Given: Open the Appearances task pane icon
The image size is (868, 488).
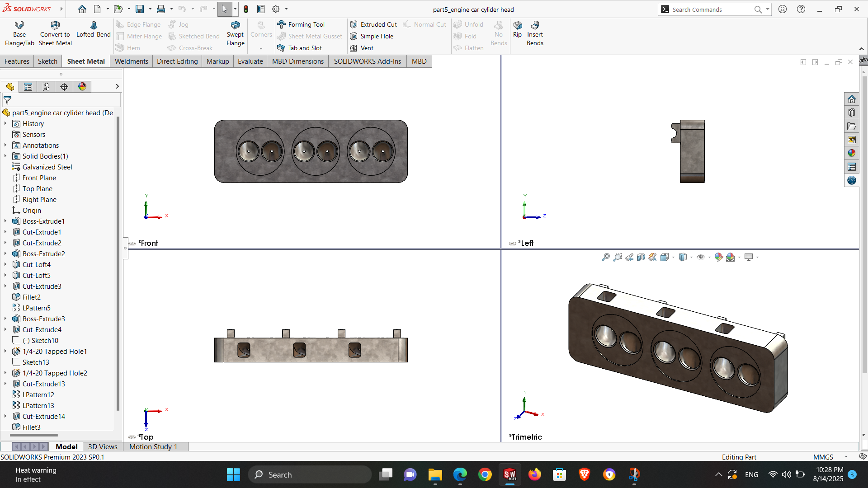Looking at the screenshot, I should (x=852, y=153).
